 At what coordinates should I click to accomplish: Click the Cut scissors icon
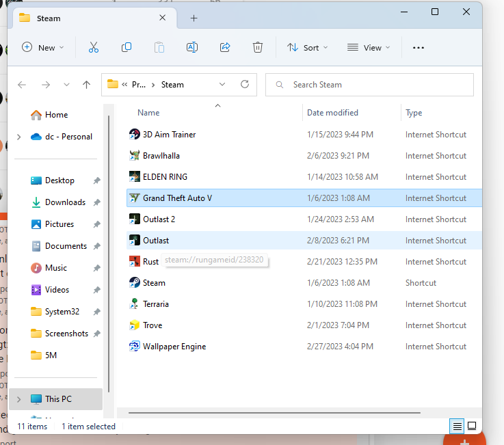coord(94,47)
